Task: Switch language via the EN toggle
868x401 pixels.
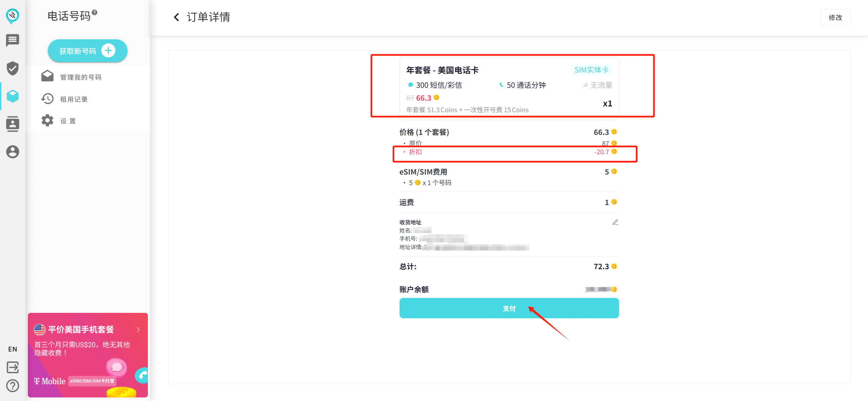Action: [x=13, y=349]
